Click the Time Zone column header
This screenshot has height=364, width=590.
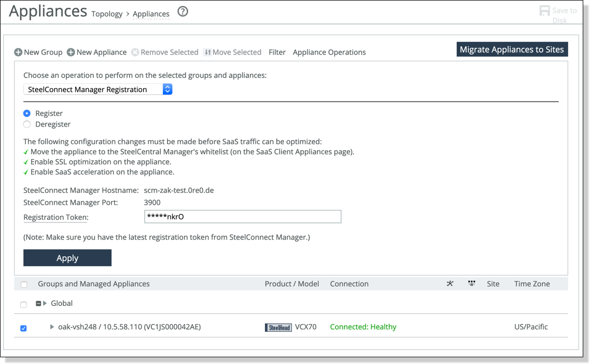[x=532, y=284]
